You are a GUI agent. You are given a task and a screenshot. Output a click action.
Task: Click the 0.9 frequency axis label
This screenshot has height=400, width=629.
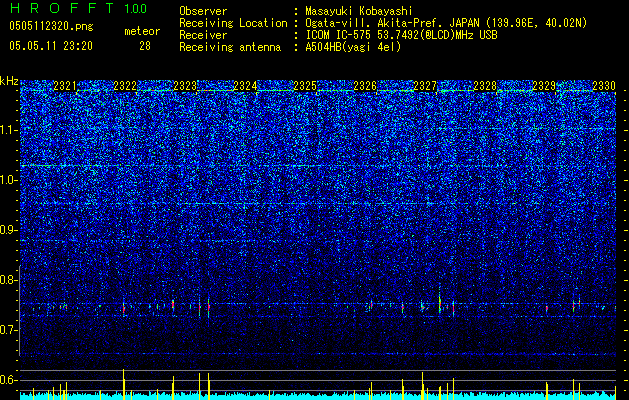pyautogui.click(x=8, y=230)
